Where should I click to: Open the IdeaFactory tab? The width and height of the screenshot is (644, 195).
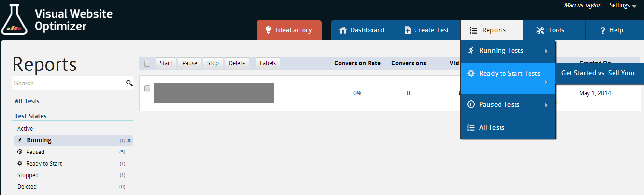pos(289,30)
